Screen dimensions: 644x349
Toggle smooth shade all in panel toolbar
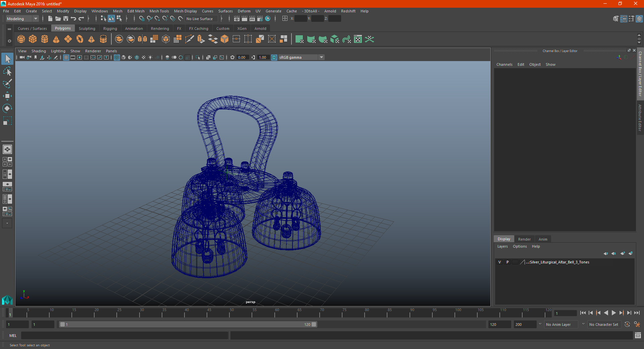[123, 57]
